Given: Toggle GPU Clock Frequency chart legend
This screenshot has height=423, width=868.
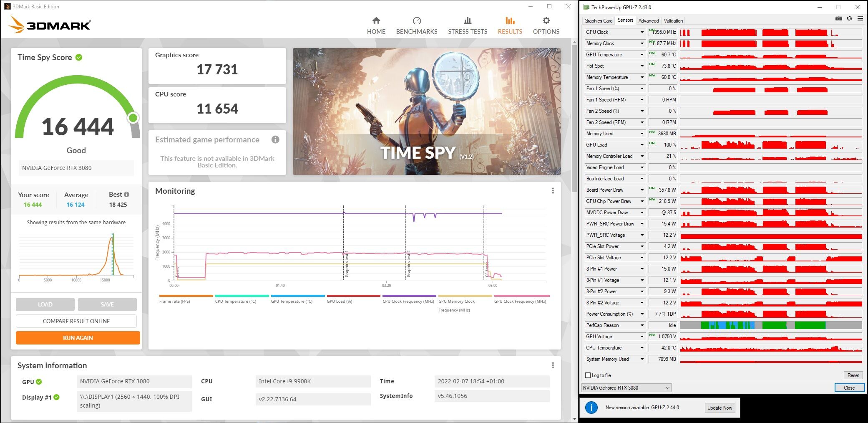Looking at the screenshot, I should [520, 301].
